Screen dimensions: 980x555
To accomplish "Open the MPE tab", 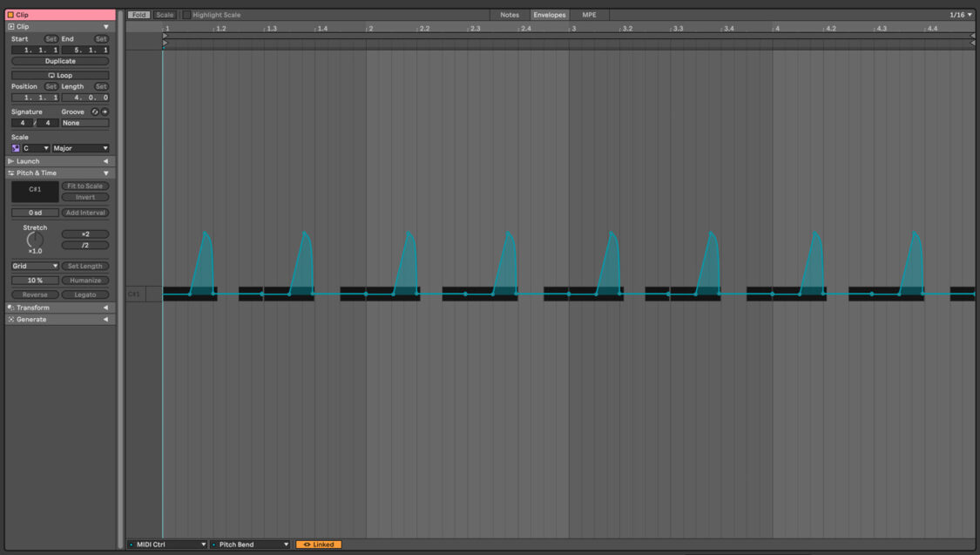I will 588,14.
